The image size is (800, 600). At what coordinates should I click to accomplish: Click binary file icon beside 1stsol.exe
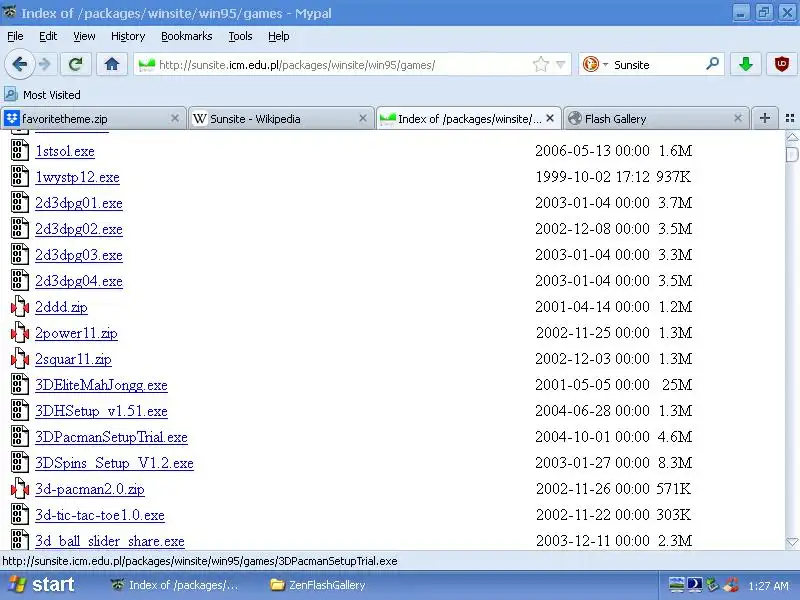[x=20, y=151]
